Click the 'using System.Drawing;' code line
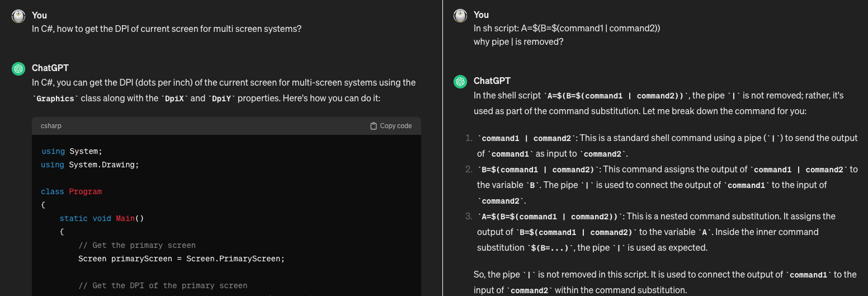The width and height of the screenshot is (868, 296). (x=89, y=165)
